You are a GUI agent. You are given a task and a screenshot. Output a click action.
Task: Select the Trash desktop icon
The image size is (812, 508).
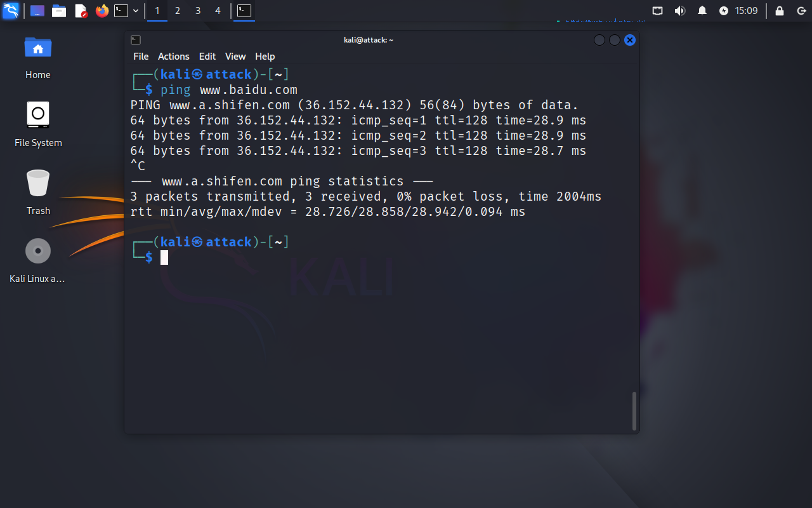coord(38,192)
